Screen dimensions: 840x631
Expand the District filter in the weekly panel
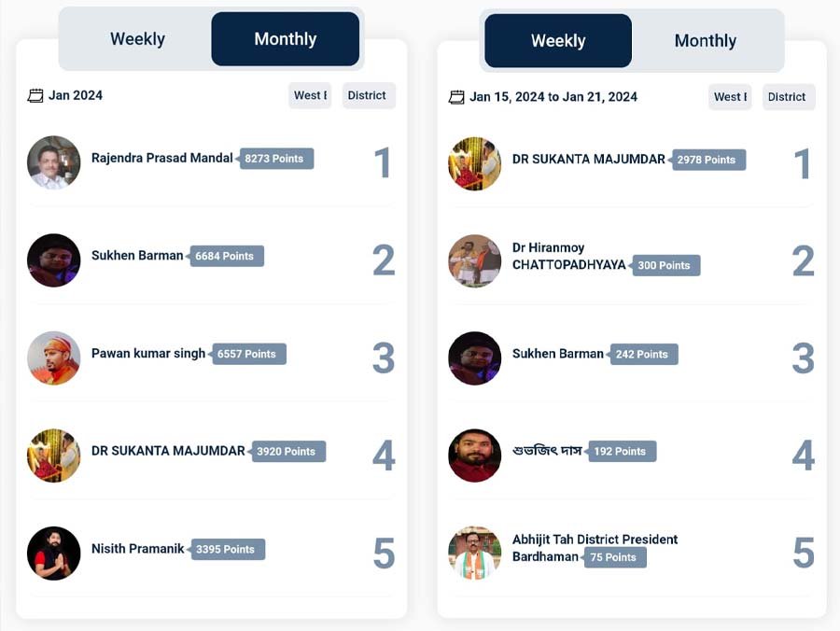pos(787,97)
